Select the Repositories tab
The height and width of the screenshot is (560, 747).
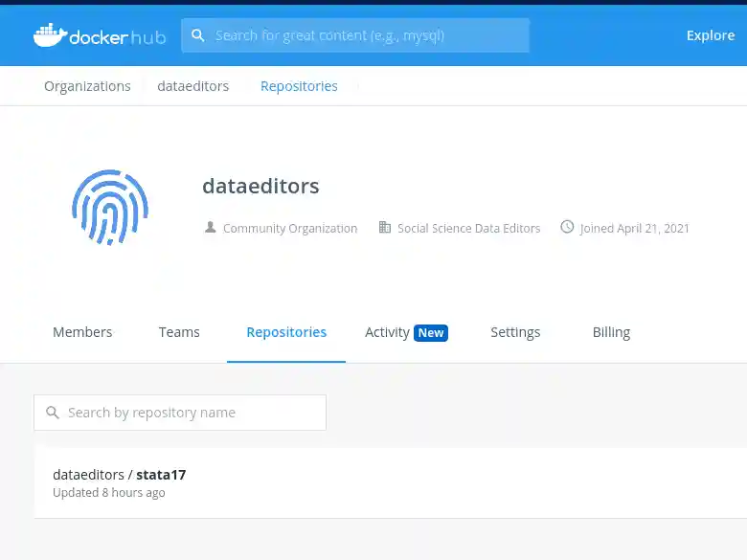[286, 332]
